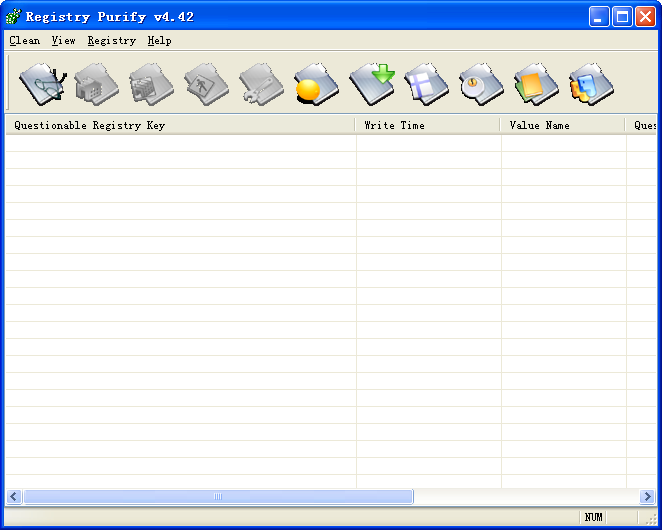Click the Value Name column header
Viewport: 662px width, 530px height.
pos(563,126)
